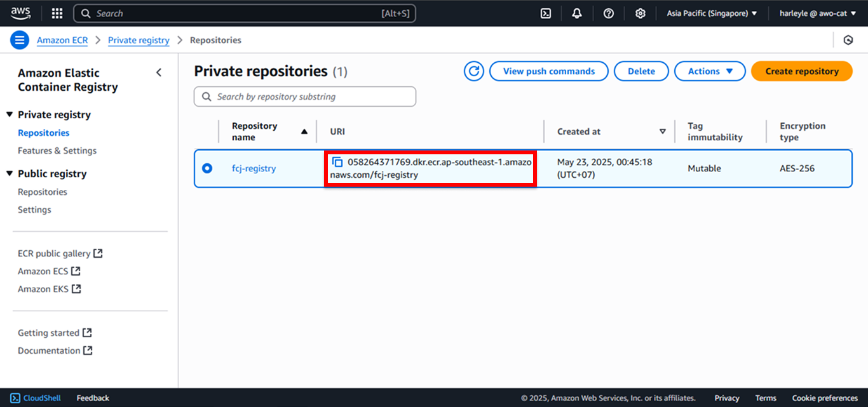868x407 pixels.
Task: Open the CloudShell icon in the footer
Action: (15, 398)
